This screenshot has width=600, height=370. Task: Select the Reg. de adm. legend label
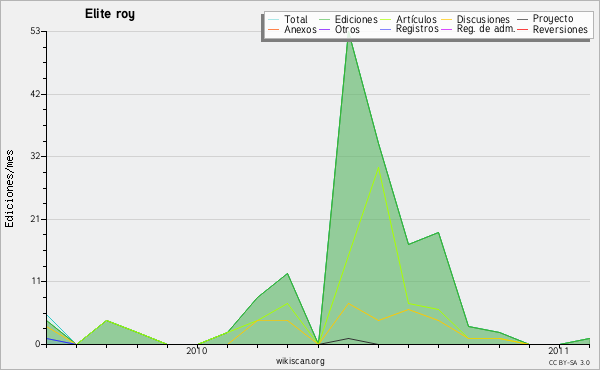pyautogui.click(x=486, y=29)
